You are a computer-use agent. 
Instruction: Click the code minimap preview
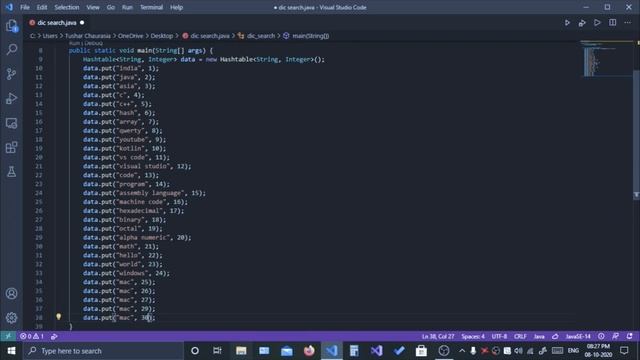coord(606,59)
